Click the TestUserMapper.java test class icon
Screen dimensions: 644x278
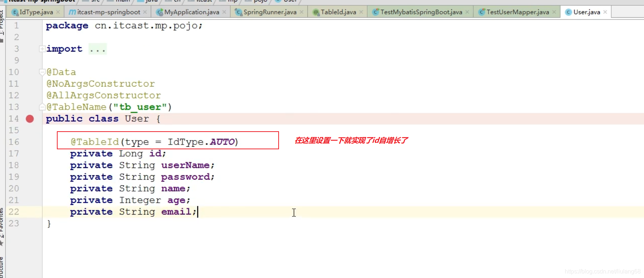[x=482, y=12]
